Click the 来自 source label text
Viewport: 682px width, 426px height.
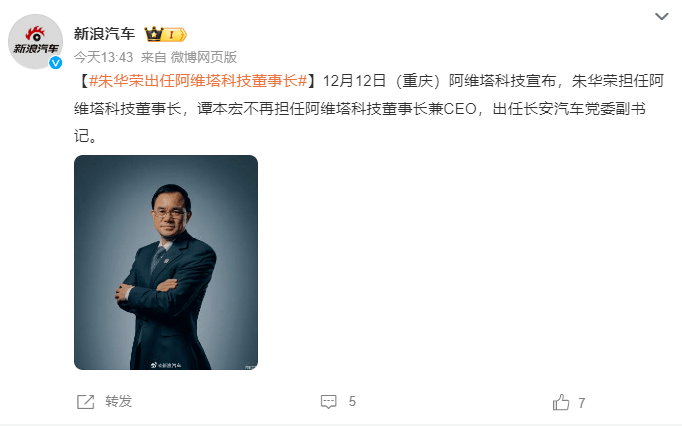[x=153, y=57]
